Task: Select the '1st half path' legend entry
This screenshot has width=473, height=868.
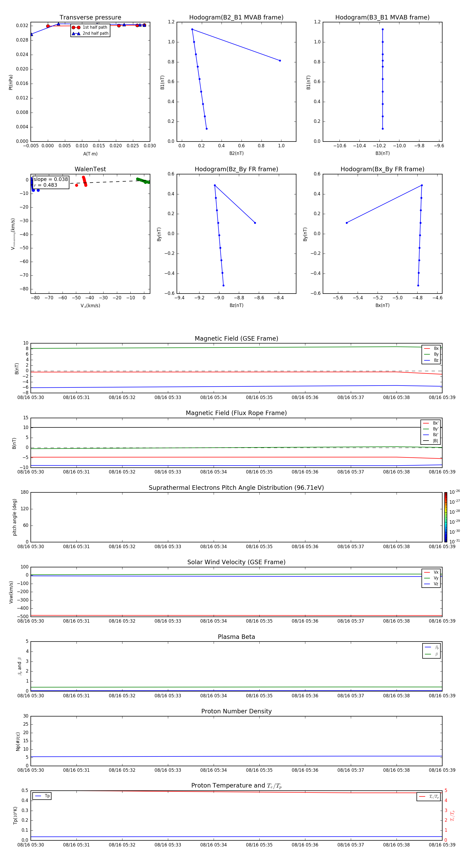Action: (90, 27)
